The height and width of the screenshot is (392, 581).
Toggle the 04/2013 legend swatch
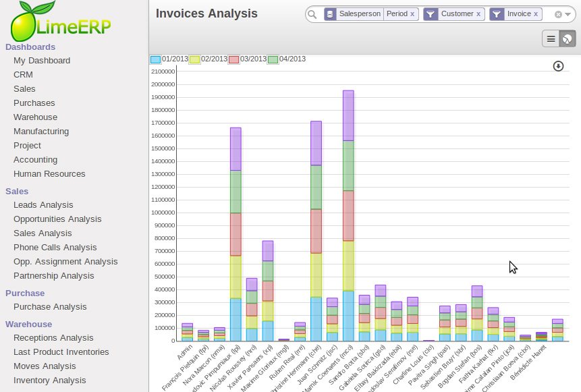[273, 59]
